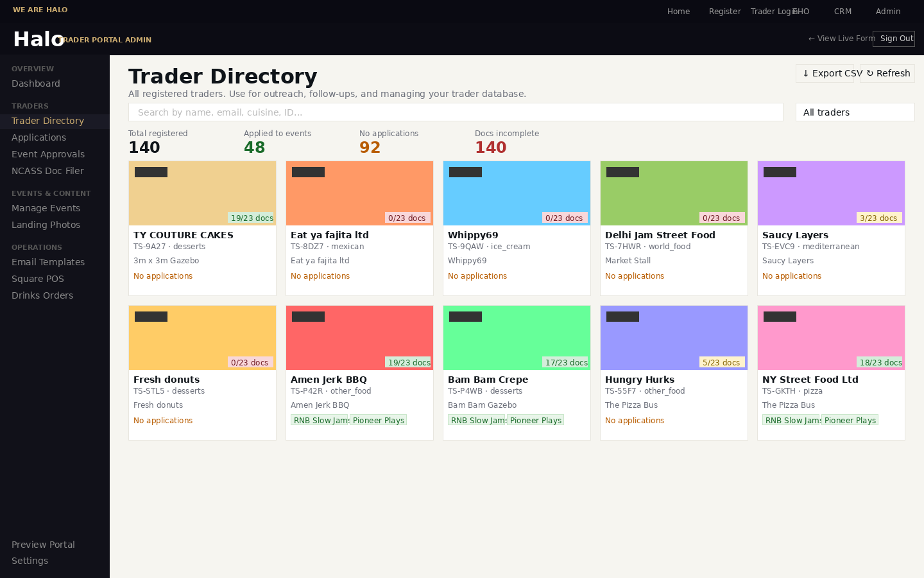Screen dimensions: 924x578
Task: Open the Event Approvals page
Action: 48,154
